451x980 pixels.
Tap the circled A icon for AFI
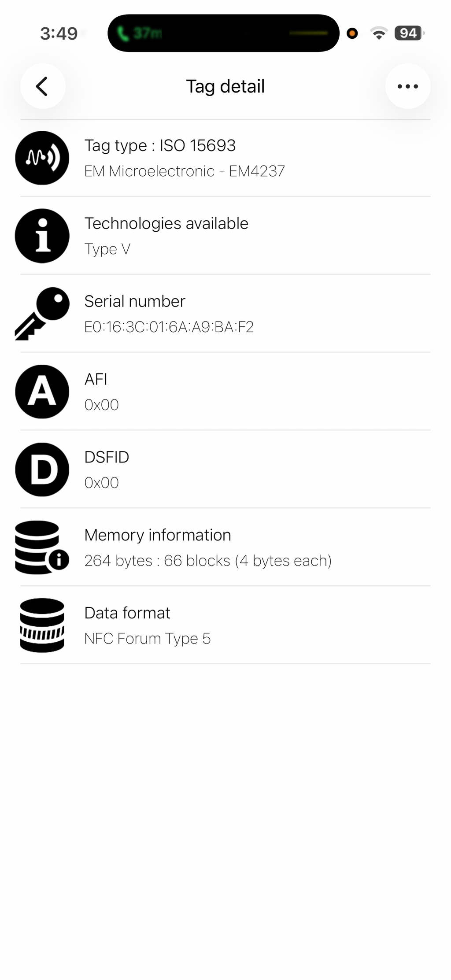42,392
